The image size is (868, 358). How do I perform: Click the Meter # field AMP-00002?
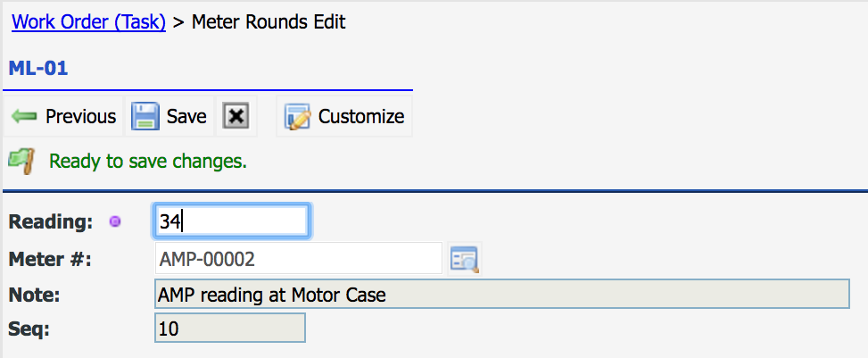(x=298, y=259)
